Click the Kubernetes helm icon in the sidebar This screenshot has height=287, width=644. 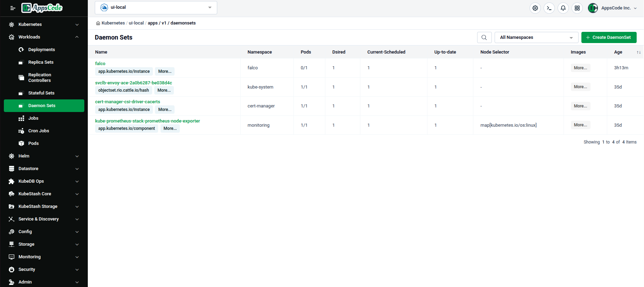coord(12,24)
